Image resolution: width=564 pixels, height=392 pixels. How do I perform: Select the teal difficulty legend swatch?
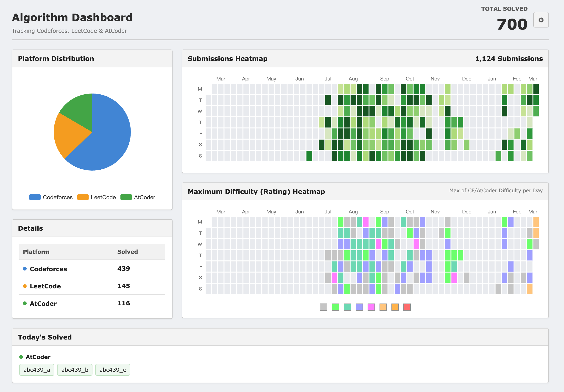pos(347,307)
